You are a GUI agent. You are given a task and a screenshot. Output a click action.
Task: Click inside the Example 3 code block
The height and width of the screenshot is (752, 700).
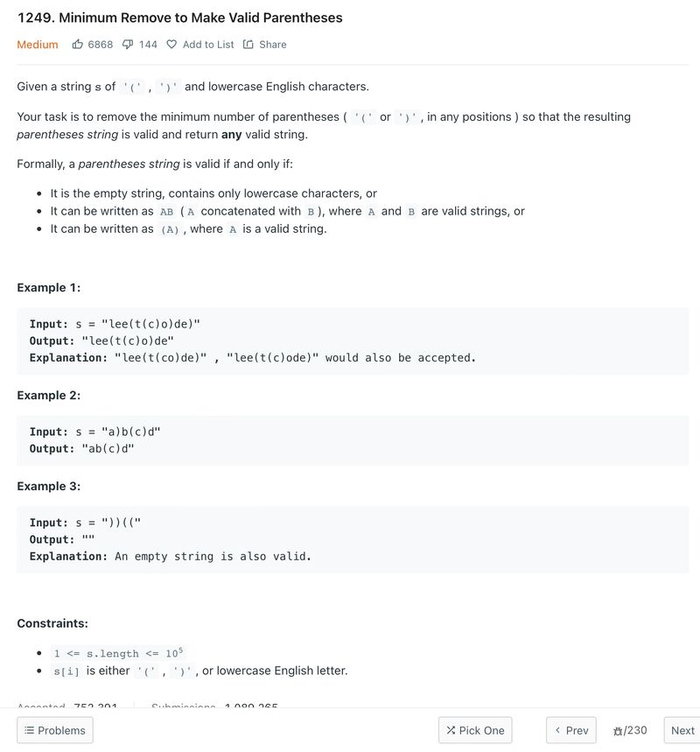tap(353, 539)
